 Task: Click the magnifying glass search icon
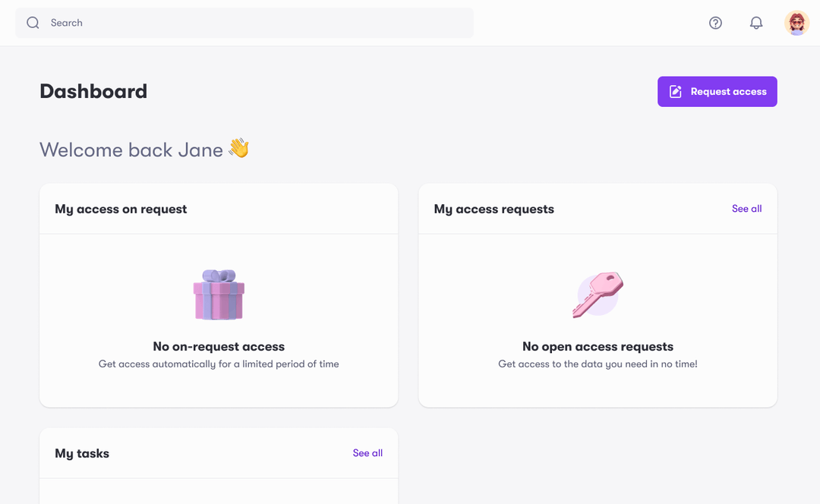(33, 23)
